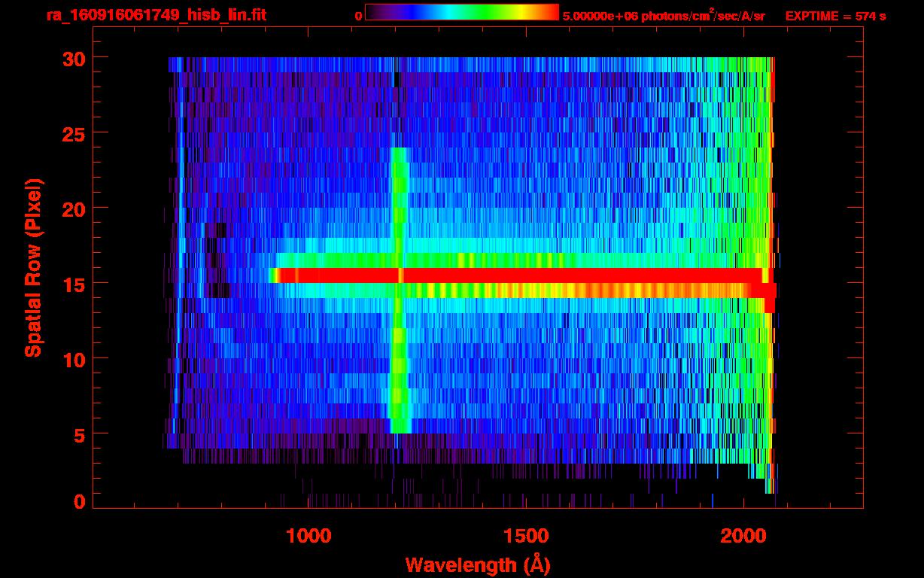924x578 pixels.
Task: Click the 1500 wavelength tick label
Action: 525,536
